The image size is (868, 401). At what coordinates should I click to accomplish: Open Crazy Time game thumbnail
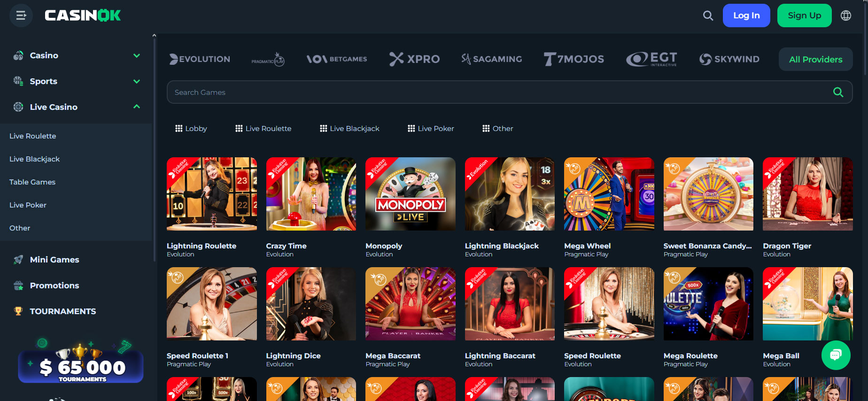click(x=311, y=194)
